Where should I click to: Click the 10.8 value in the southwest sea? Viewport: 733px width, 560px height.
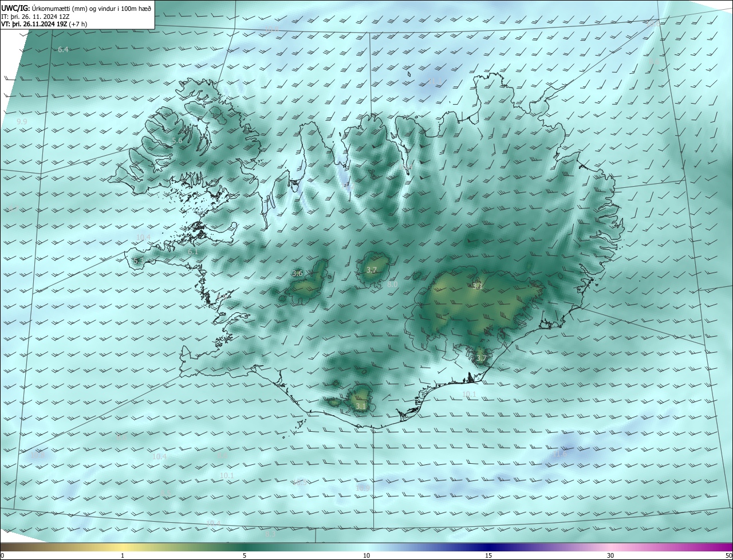37,455
